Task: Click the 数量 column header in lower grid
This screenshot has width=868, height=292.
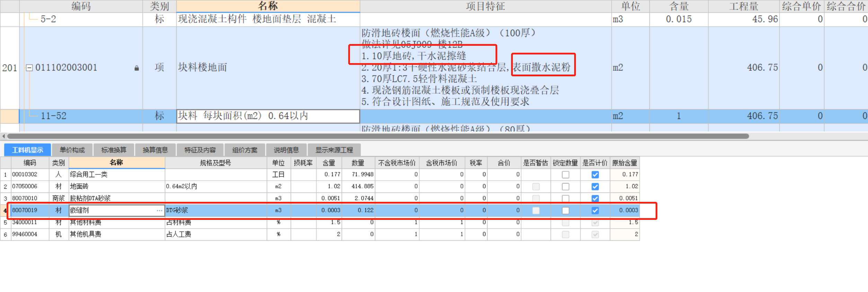Action: [358, 163]
